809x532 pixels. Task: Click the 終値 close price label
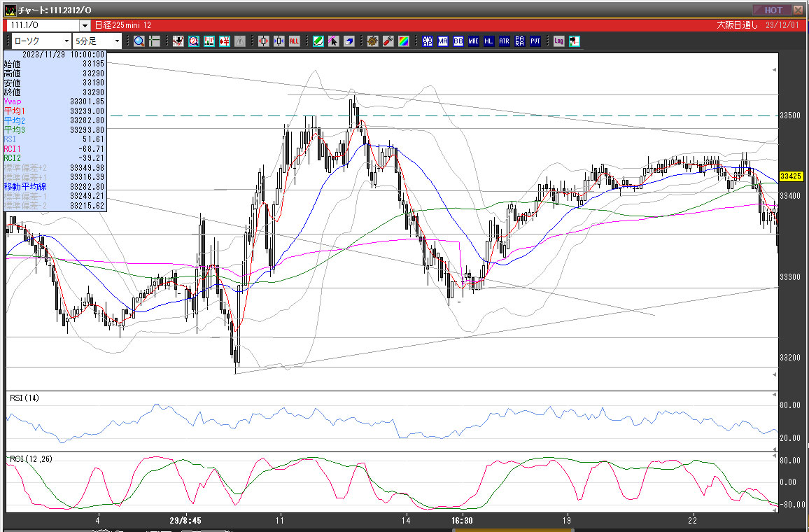[13, 92]
